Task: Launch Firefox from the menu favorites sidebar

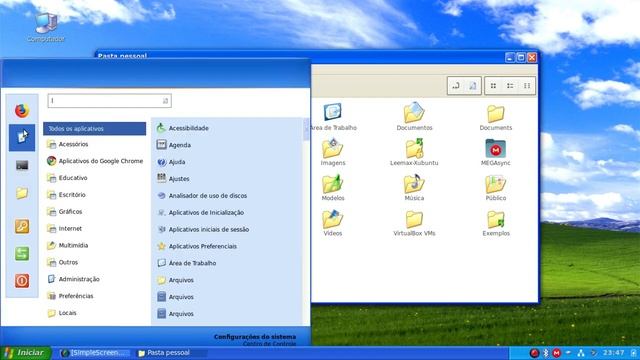Action: [22, 111]
